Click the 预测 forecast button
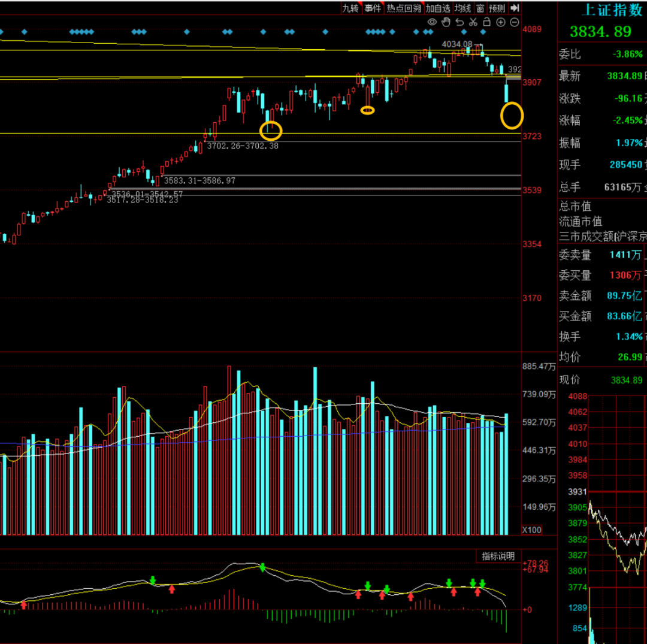This screenshot has width=647, height=644. 497,8
